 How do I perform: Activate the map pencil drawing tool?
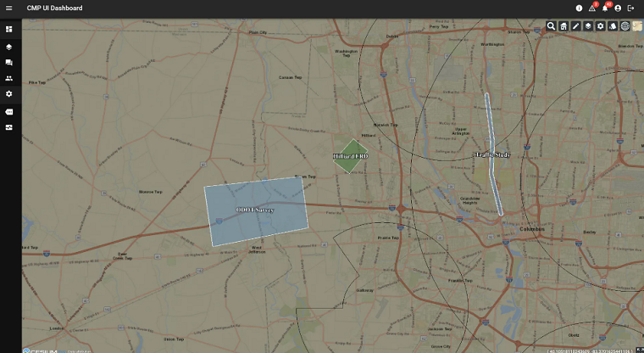click(x=575, y=26)
